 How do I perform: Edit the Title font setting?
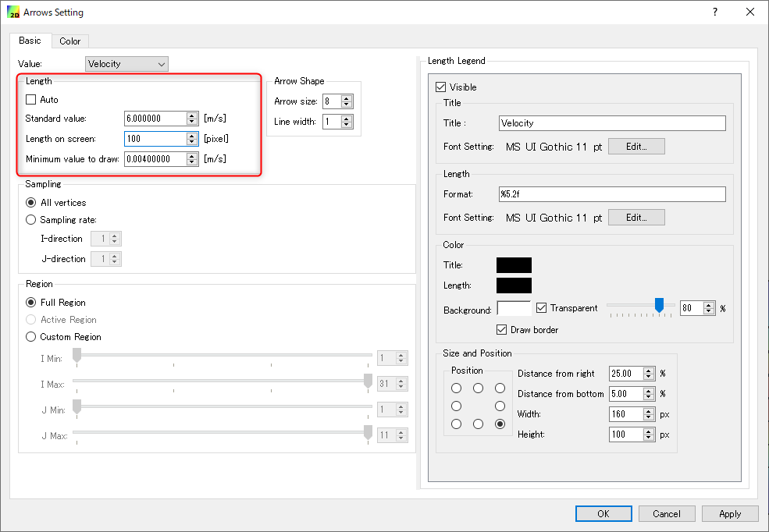coord(636,146)
